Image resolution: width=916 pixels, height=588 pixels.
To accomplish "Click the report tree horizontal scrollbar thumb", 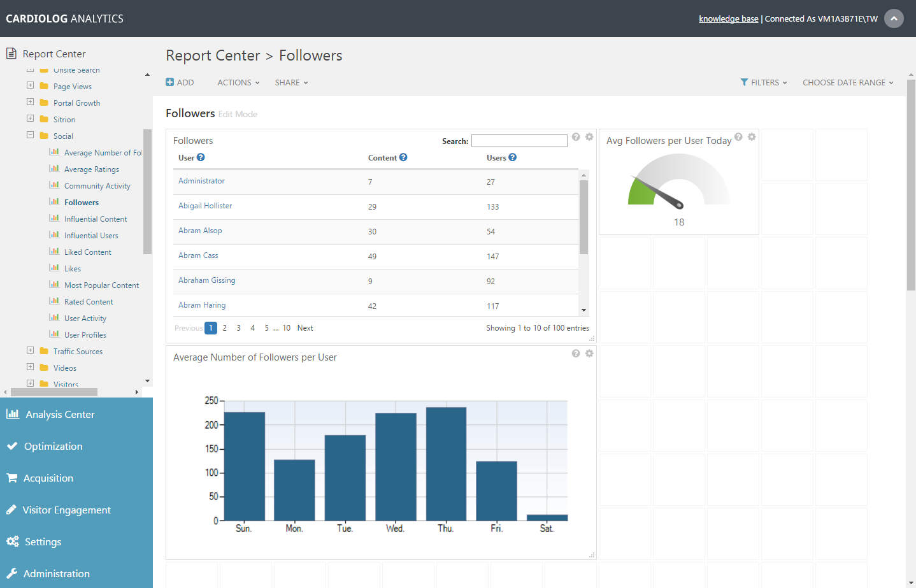I will click(54, 392).
